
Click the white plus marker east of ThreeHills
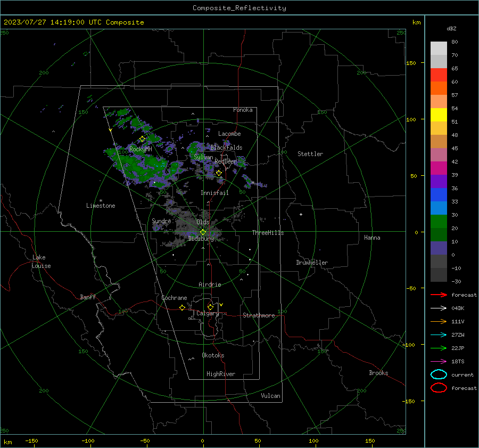(x=301, y=214)
